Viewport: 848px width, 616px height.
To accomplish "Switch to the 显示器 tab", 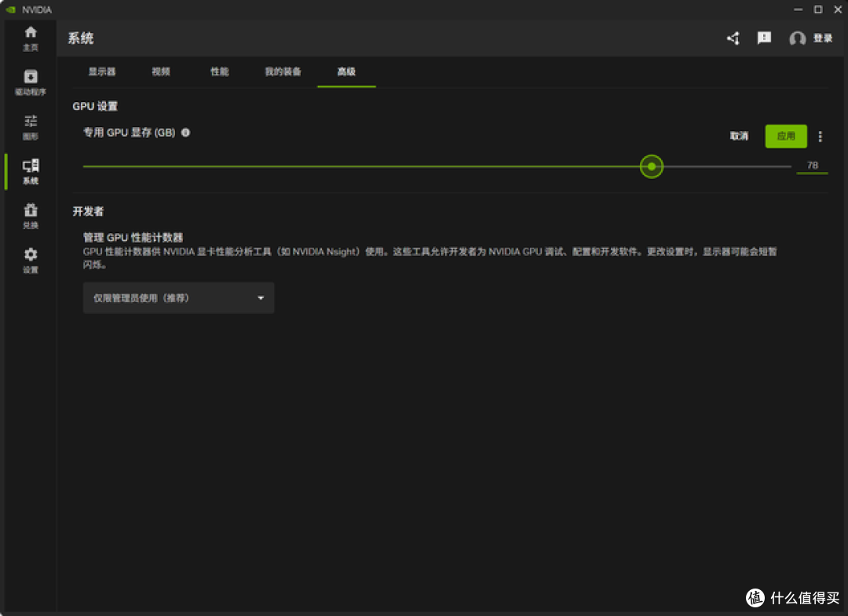I will 102,71.
